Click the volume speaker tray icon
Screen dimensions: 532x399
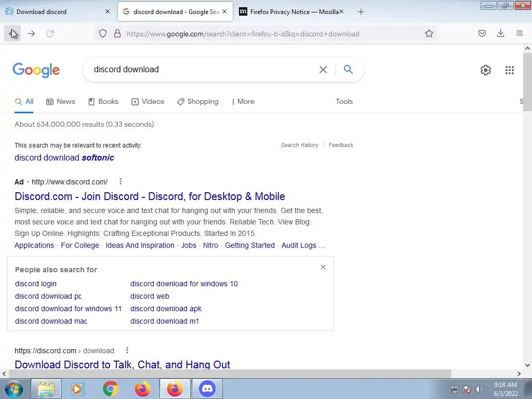coord(480,389)
